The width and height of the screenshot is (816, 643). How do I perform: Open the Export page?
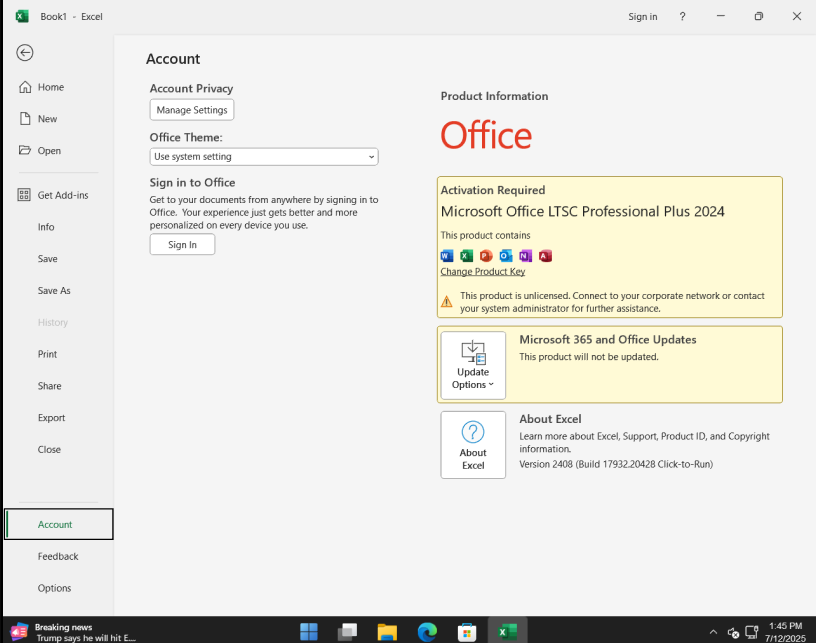click(52, 417)
